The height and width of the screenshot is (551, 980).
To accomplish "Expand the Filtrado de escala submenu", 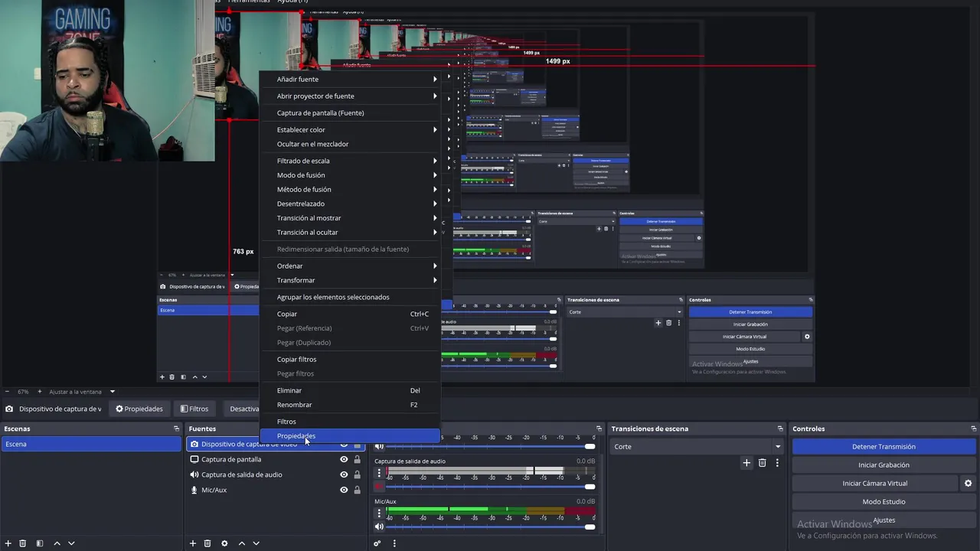I will [350, 161].
